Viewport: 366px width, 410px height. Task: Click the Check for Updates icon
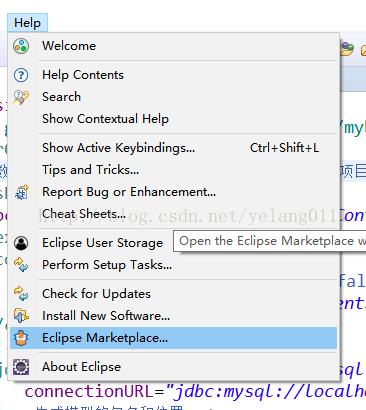pos(21,294)
